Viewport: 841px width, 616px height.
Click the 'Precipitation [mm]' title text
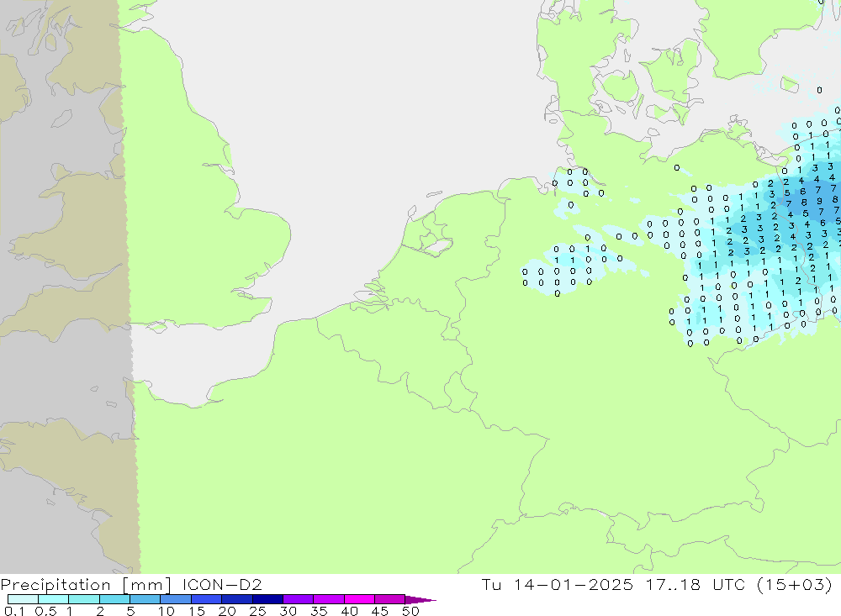(x=87, y=584)
